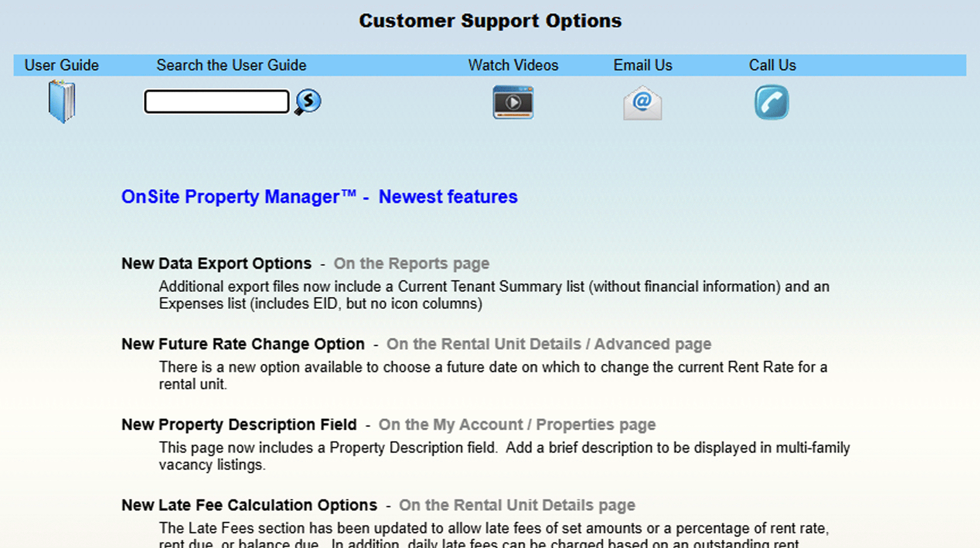The width and height of the screenshot is (980, 548).
Task: Click the New Data Export Options heading
Action: coord(216,264)
